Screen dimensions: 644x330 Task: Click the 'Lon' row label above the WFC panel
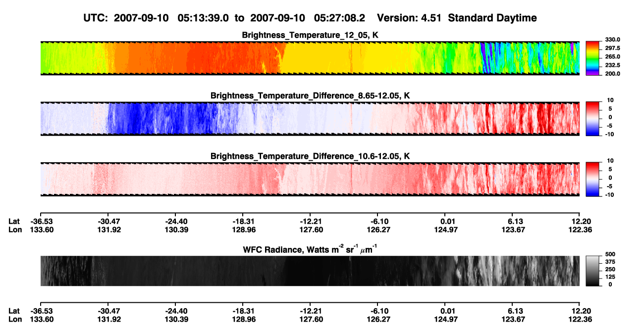coord(15,230)
